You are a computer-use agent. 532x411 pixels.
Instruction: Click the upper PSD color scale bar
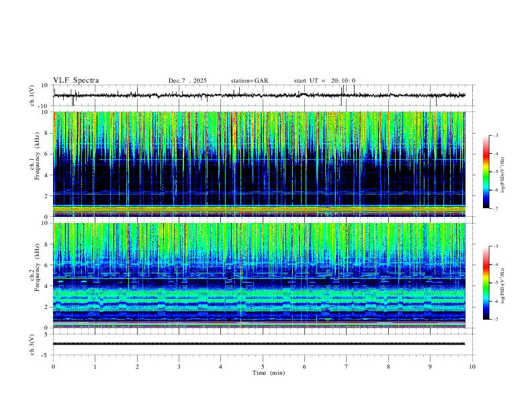point(486,172)
